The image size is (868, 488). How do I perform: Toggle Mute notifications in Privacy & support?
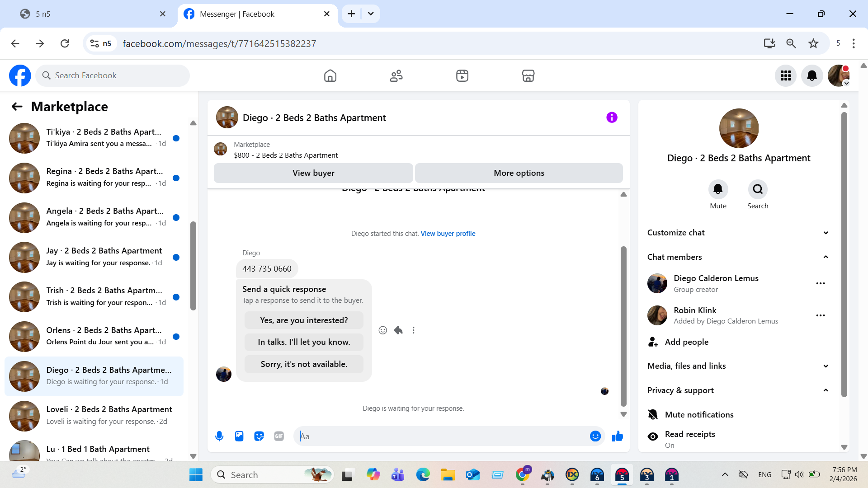click(x=699, y=414)
